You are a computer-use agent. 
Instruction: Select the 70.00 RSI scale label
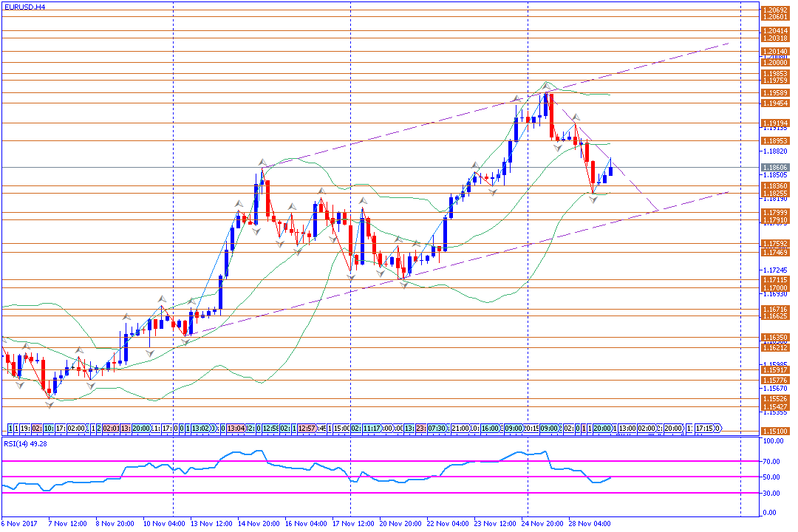[x=774, y=461]
